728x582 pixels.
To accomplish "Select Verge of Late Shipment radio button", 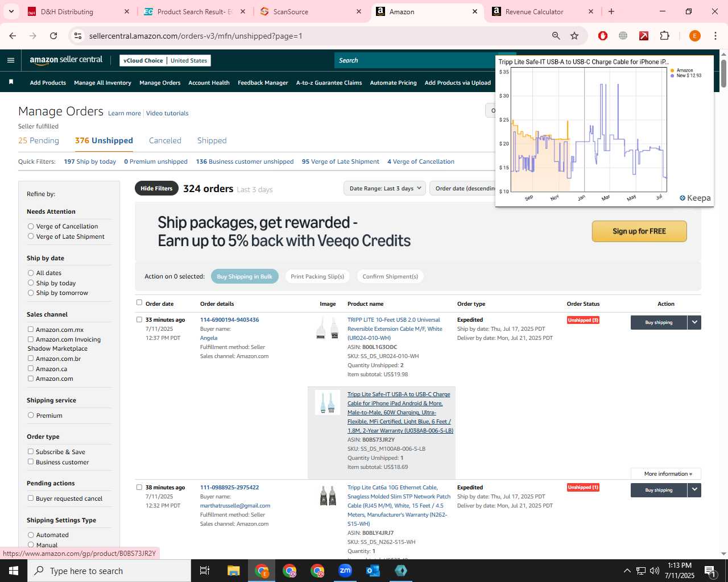I will click(31, 236).
